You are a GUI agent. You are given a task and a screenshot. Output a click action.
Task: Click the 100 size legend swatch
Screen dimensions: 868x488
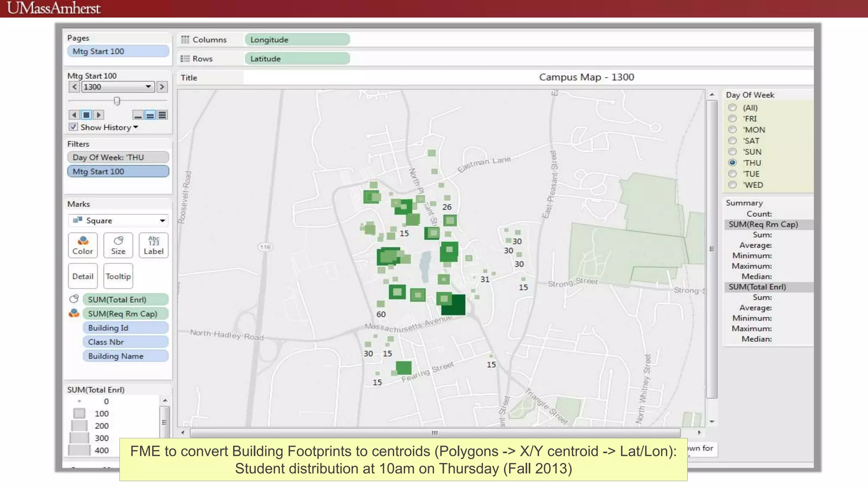79,413
